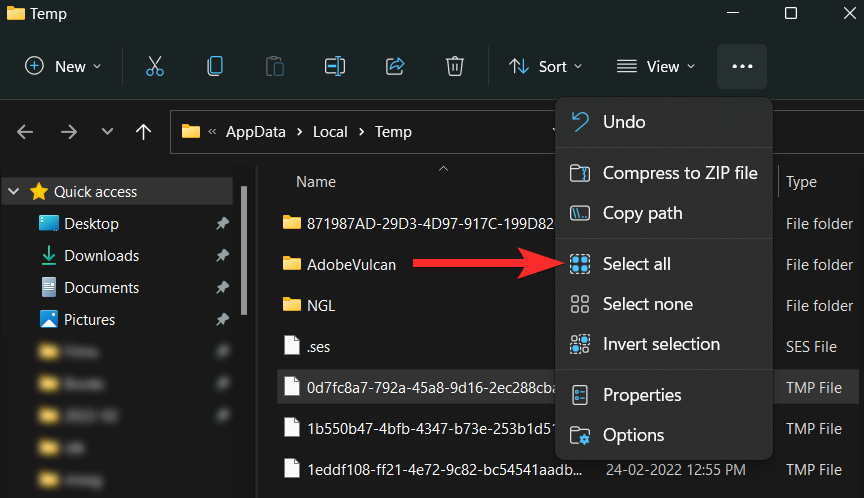Click the back navigation arrow
This screenshot has height=498, width=864.
(x=26, y=132)
